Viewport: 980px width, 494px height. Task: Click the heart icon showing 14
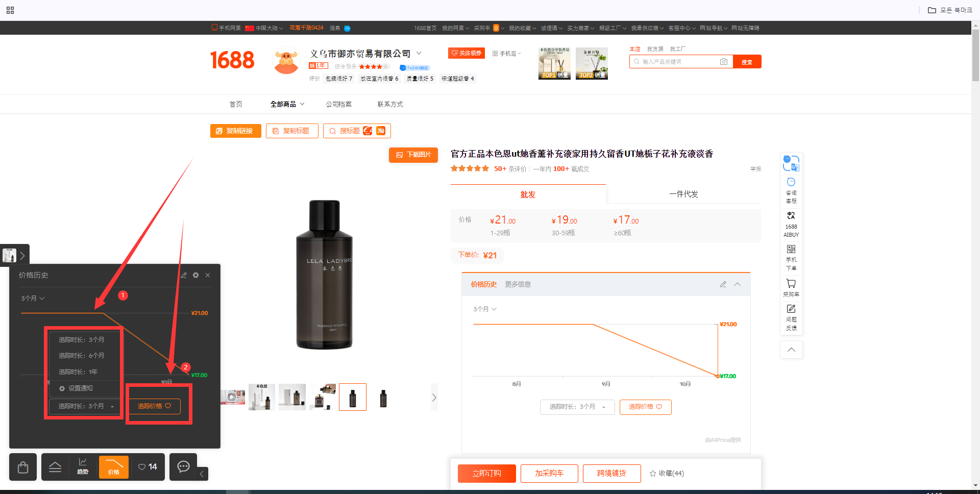[148, 466]
